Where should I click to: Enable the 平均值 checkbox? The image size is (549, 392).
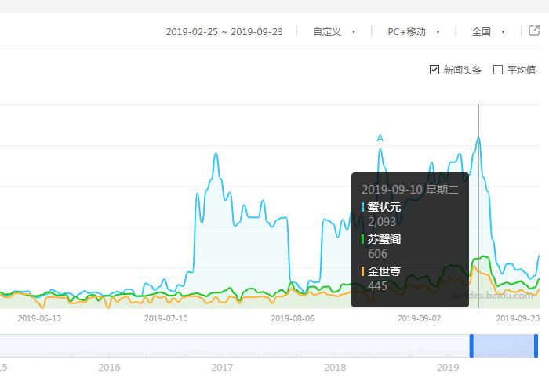pyautogui.click(x=497, y=70)
